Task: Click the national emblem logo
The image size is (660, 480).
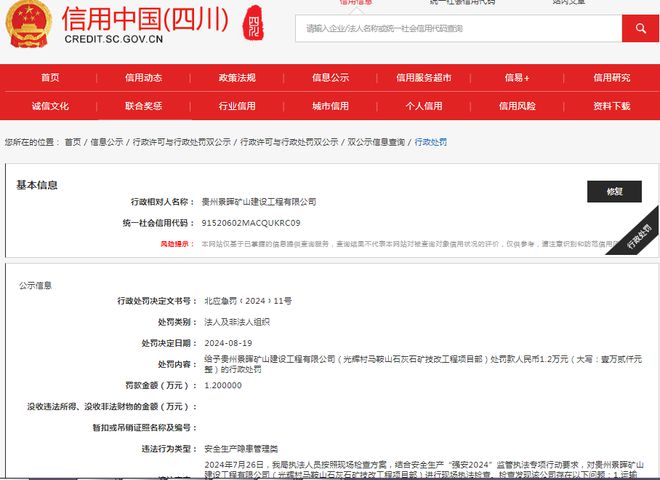Action: coord(29,24)
